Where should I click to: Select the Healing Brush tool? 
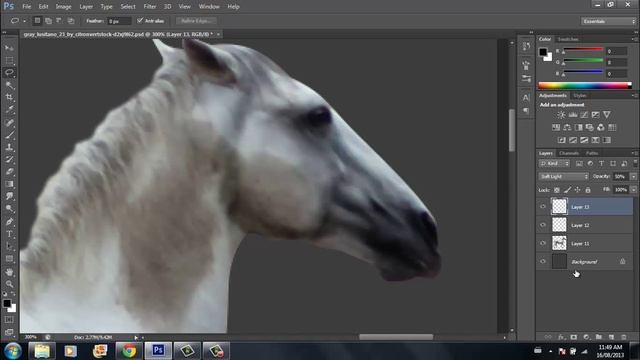click(x=9, y=122)
